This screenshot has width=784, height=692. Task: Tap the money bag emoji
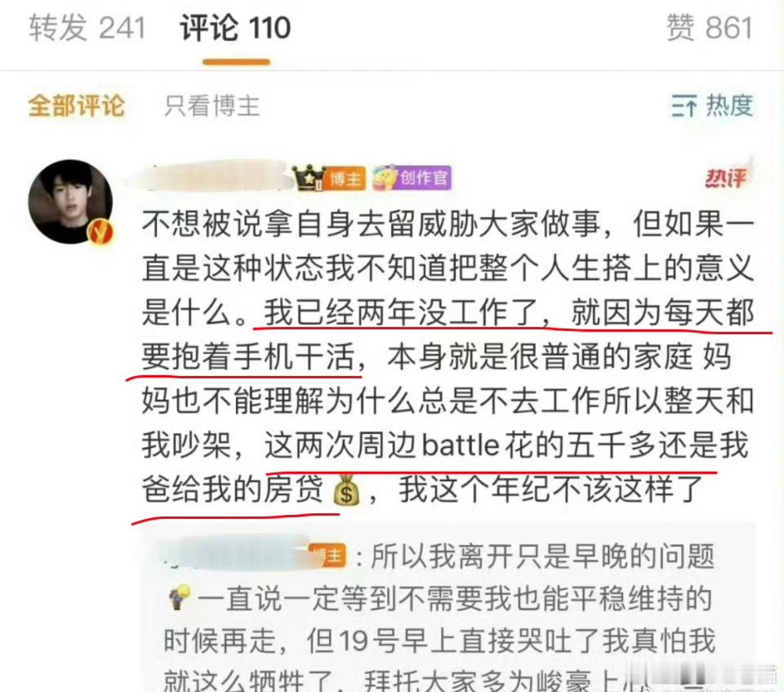[346, 490]
